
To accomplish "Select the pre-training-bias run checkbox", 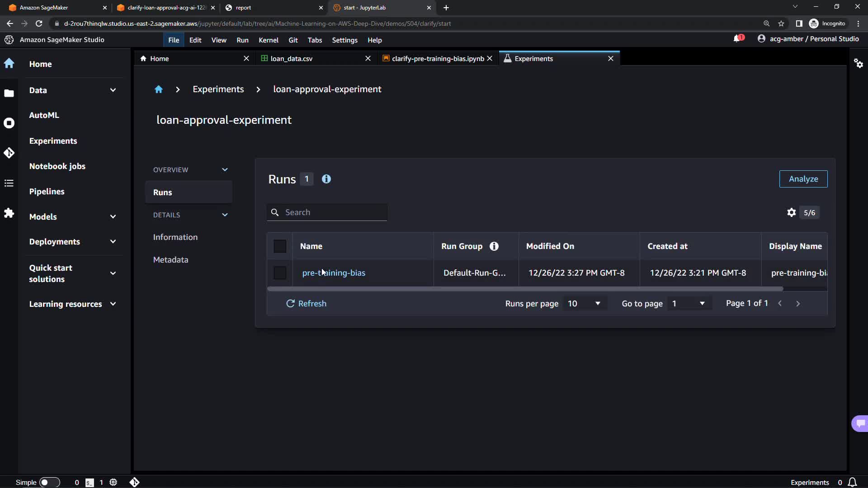I will (x=280, y=273).
